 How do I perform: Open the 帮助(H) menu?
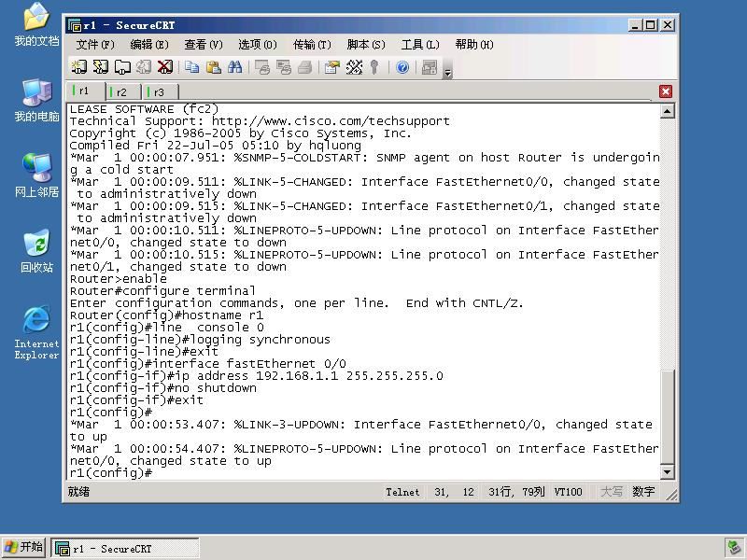pyautogui.click(x=474, y=45)
